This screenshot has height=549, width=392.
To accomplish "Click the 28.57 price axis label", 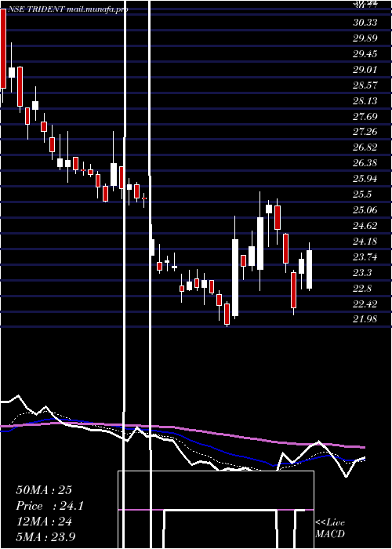I will 365,85.
